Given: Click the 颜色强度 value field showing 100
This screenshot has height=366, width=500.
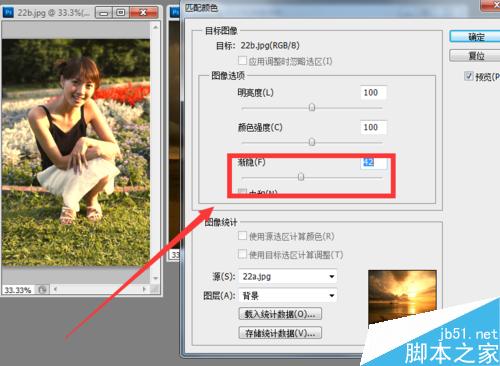Looking at the screenshot, I should 373,127.
